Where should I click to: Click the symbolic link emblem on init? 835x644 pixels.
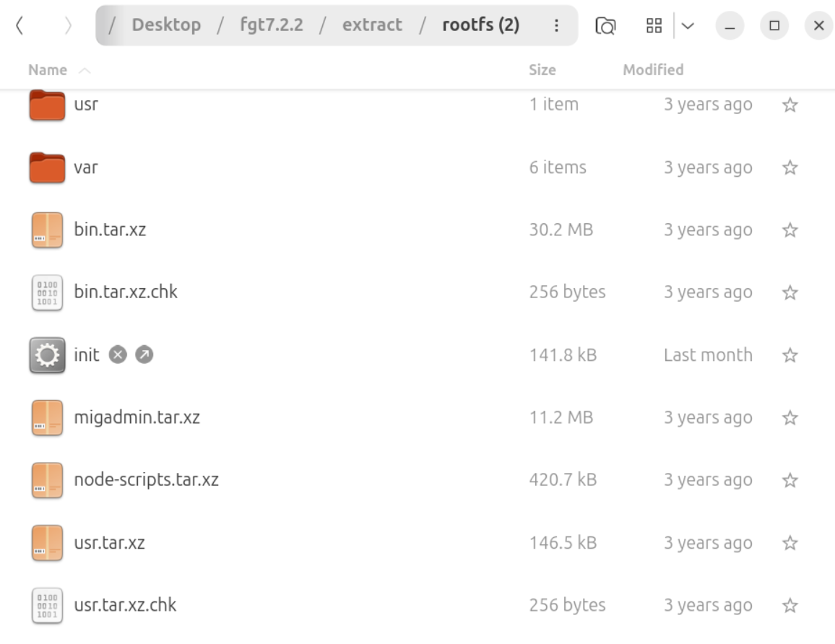[144, 354]
